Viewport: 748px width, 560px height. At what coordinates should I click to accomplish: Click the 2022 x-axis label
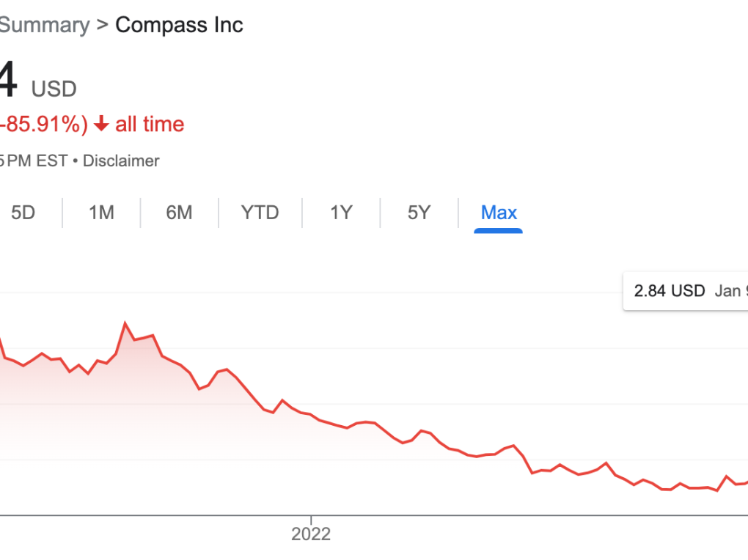(x=311, y=534)
